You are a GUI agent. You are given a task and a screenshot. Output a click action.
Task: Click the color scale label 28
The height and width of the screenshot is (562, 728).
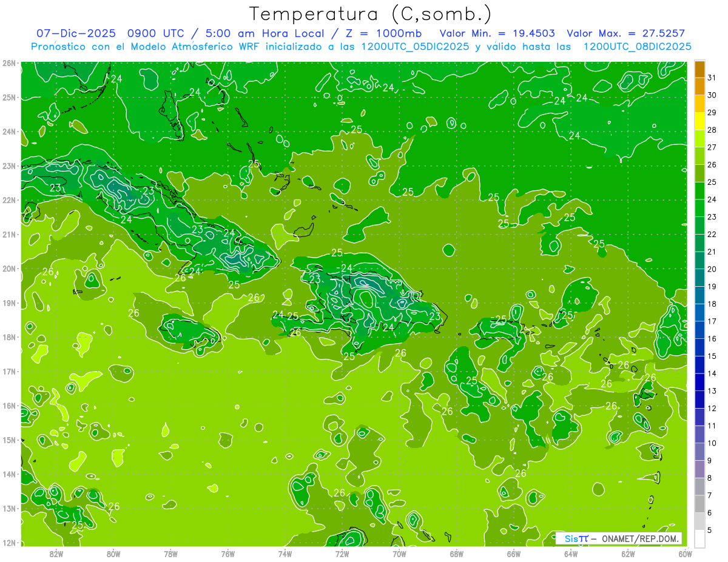712,130
